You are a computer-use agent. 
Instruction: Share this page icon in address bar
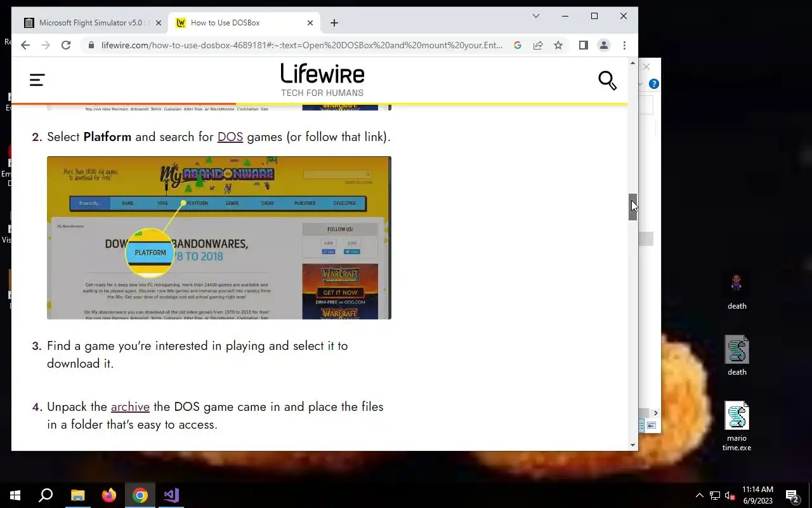tap(538, 45)
